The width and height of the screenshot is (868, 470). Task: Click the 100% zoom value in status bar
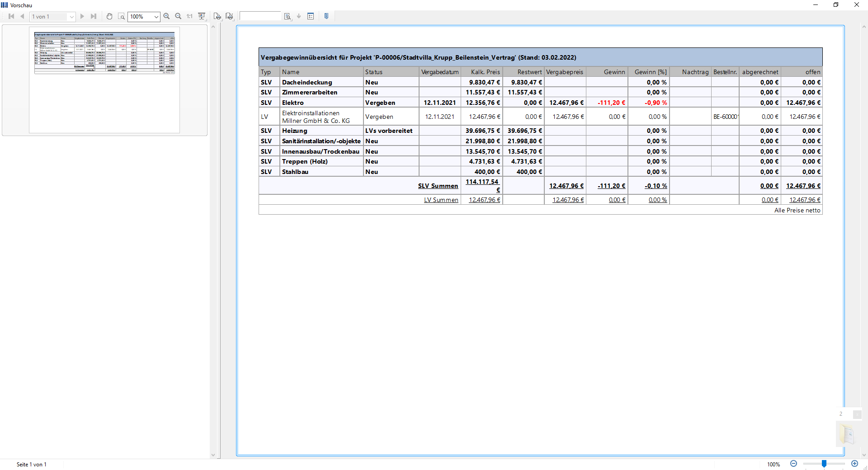pos(774,464)
